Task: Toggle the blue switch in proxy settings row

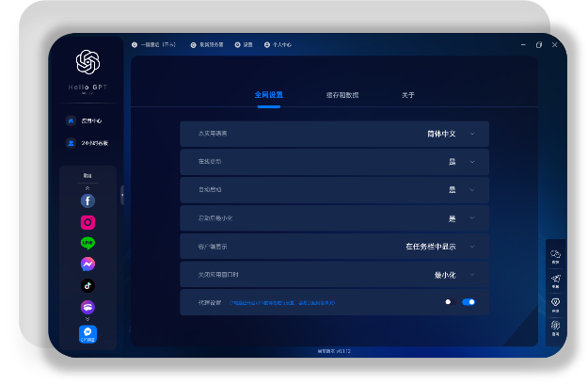Action: pos(468,302)
